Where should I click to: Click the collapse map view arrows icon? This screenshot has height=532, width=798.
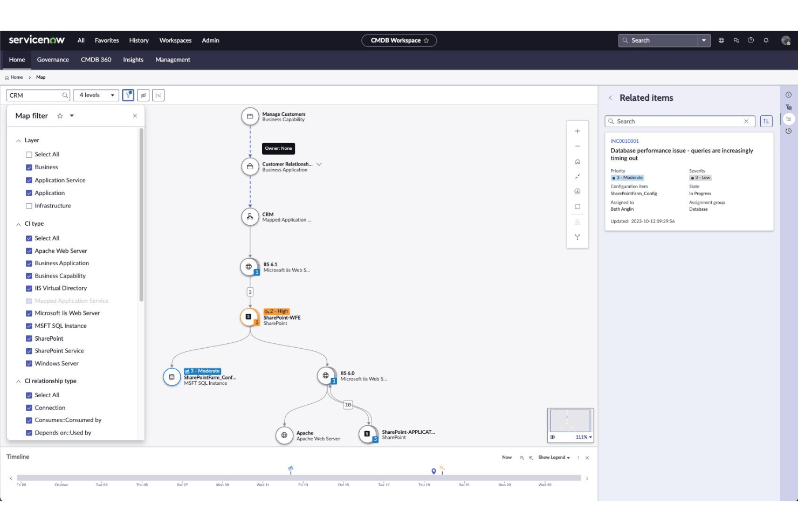(577, 176)
